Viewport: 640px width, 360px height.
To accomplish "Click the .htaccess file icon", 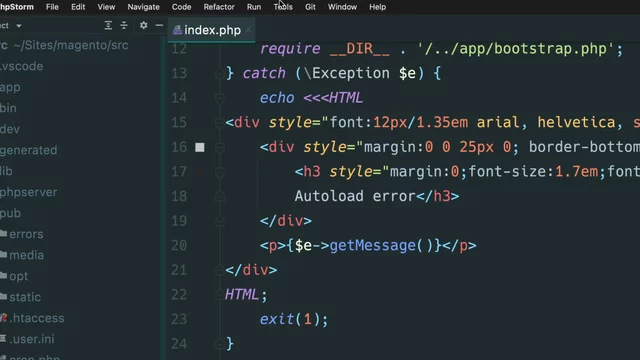I will pos(4,318).
